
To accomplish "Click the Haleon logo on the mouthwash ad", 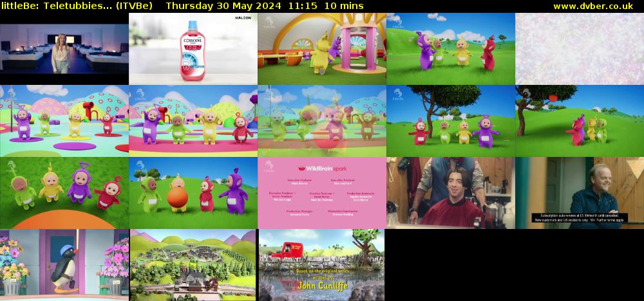I will pyautogui.click(x=243, y=18).
